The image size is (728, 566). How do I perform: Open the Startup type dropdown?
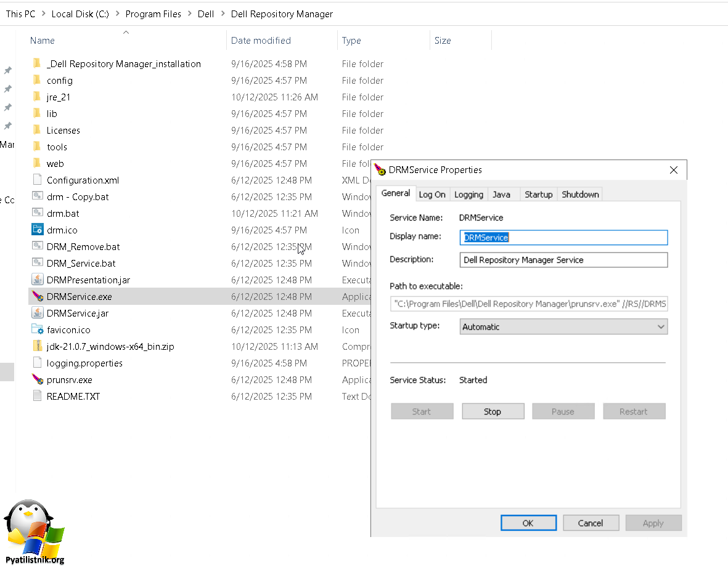(x=563, y=327)
